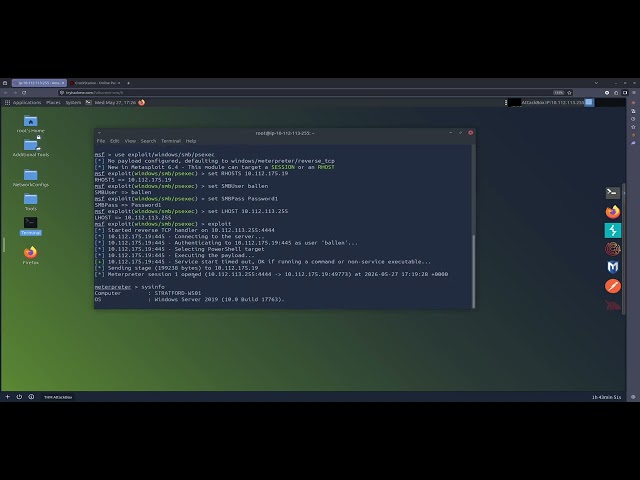Launch the blue M-shield dock app
Screen dimensions: 640x480
613,267
